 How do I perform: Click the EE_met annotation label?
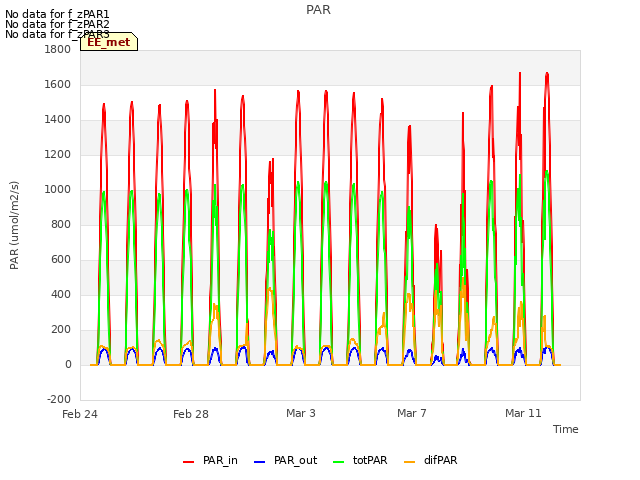109,42
